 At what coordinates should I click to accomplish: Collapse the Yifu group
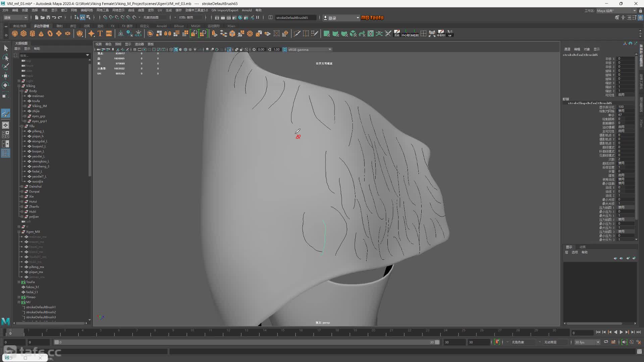[x=22, y=126]
